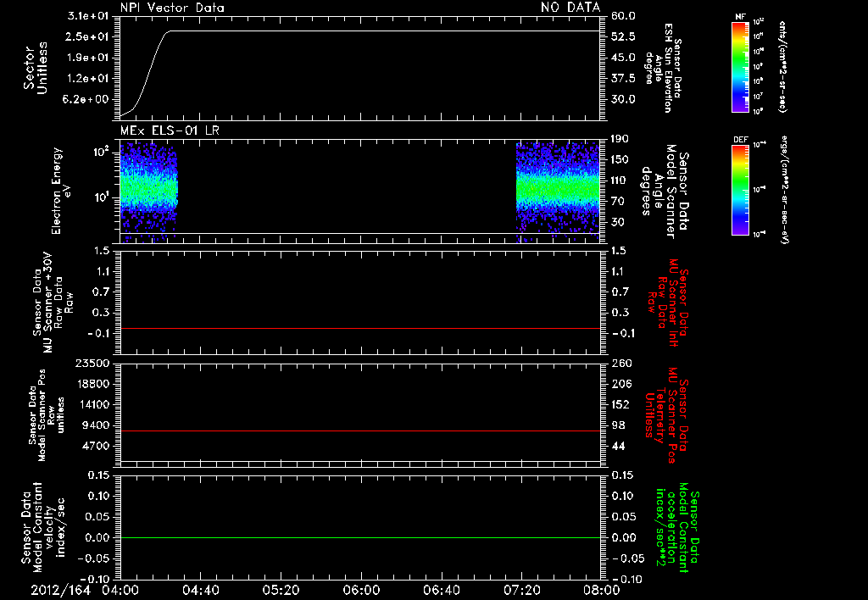Click the red "MU Scanner Inh Raw Data" title

click(668, 303)
